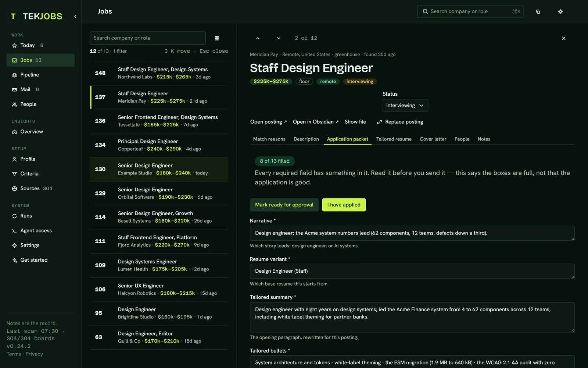Open the Status dropdown showing interviewing
The image size is (588, 368).
(x=405, y=105)
